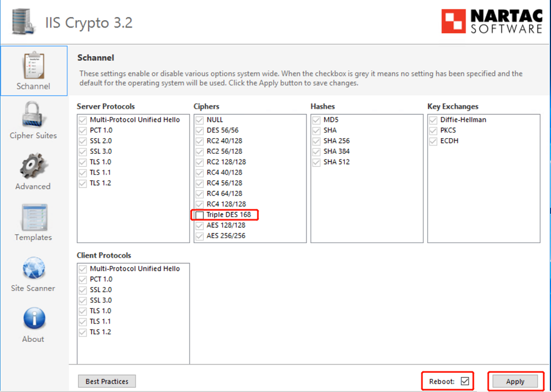Screen dimensions: 551x392
Task: Select client protocol PCT 1.0 text
Action: pos(101,279)
